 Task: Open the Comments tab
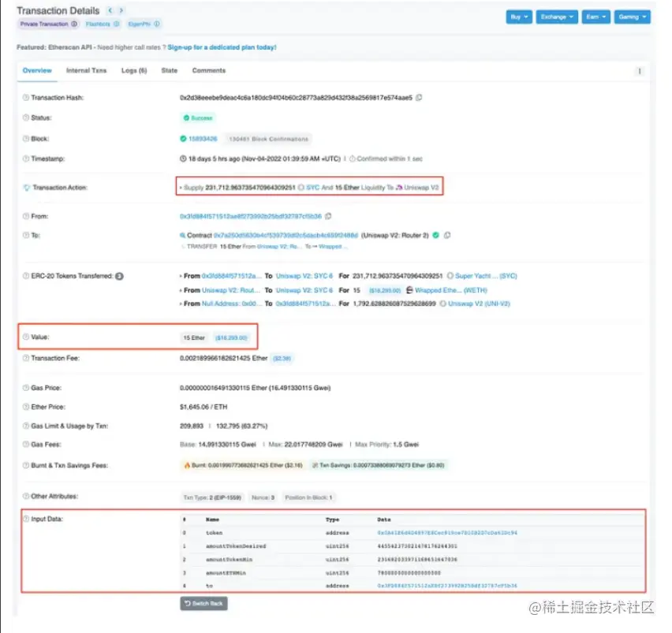pyautogui.click(x=209, y=71)
